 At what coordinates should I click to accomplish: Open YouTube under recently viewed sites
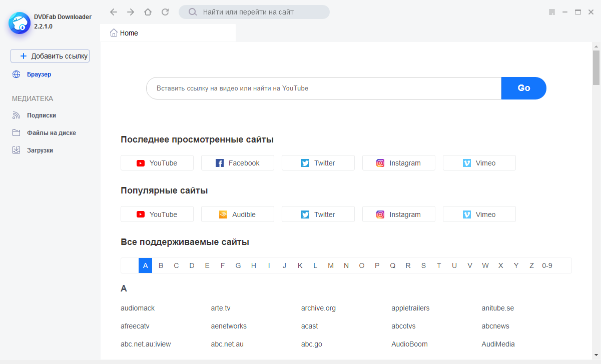pos(157,163)
